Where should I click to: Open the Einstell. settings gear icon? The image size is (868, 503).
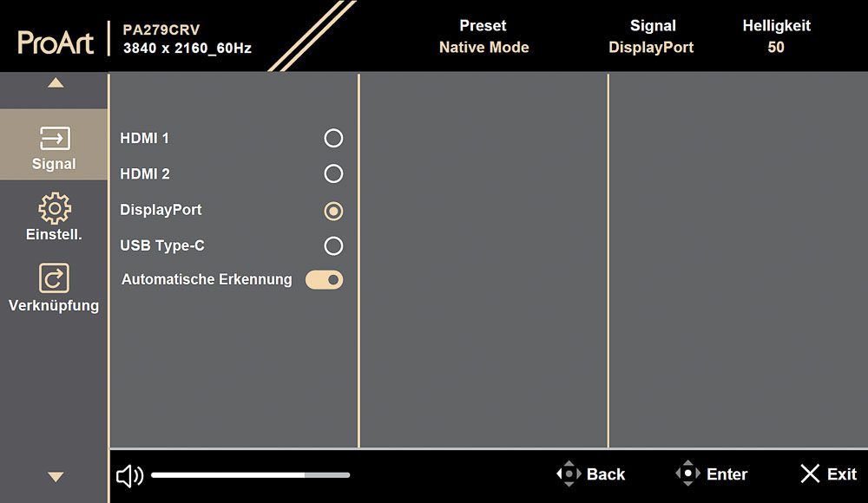pos(54,208)
